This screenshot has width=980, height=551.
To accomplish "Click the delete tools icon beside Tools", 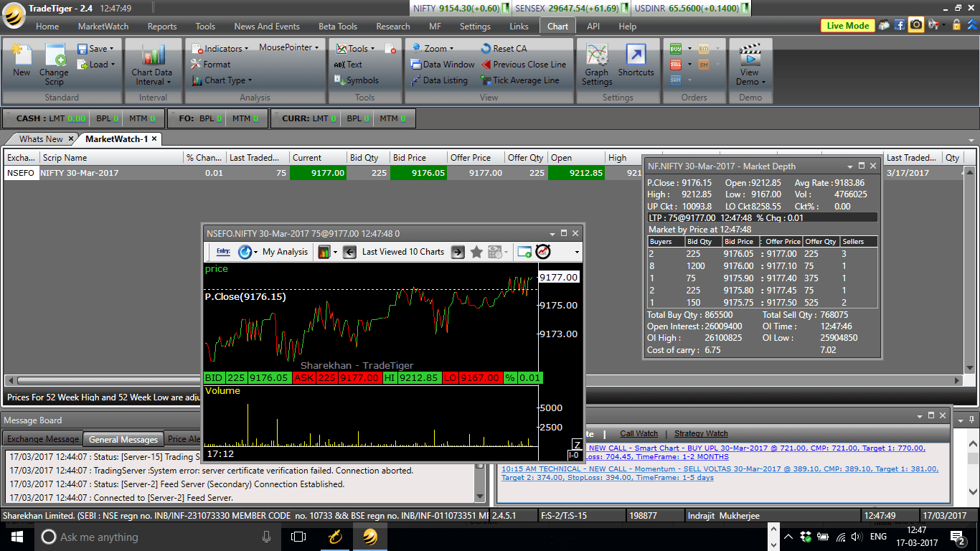I will pyautogui.click(x=390, y=49).
